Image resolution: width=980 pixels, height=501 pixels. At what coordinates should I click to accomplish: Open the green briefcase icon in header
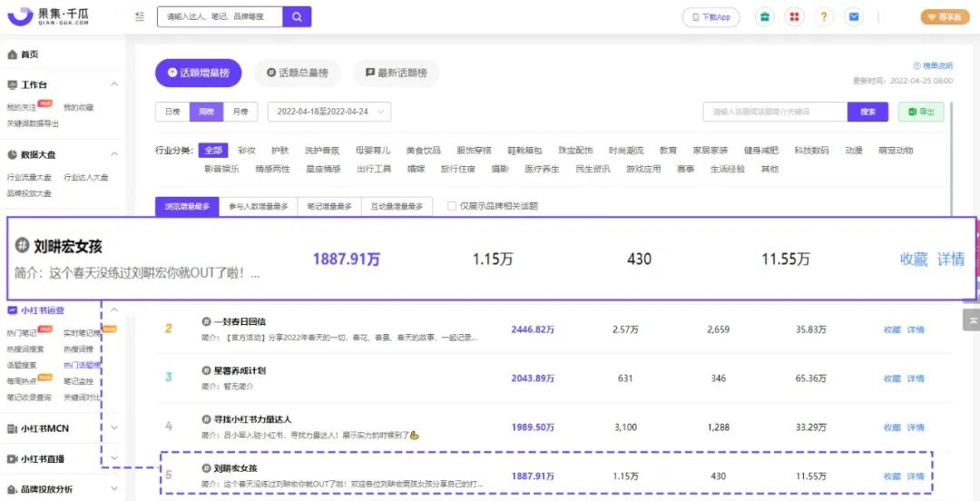tap(764, 17)
